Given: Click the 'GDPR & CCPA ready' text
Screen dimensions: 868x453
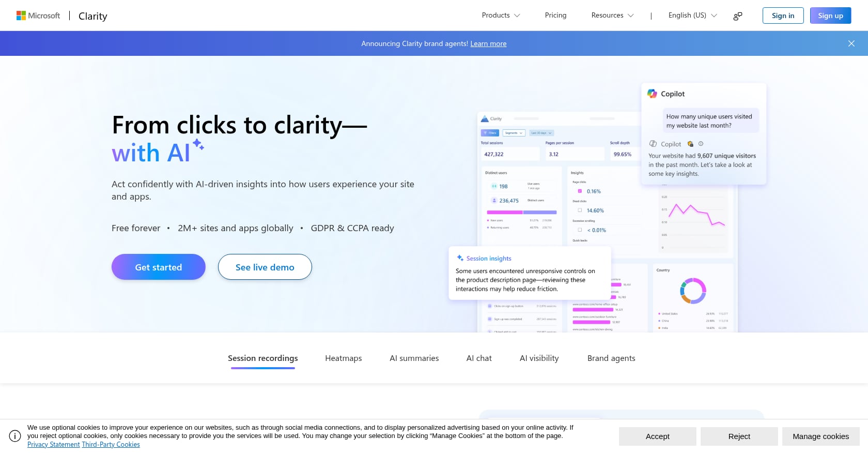Looking at the screenshot, I should click(x=352, y=228).
